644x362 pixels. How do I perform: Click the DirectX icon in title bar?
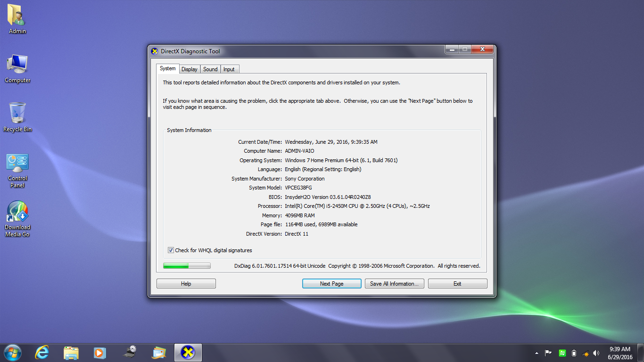(x=154, y=51)
